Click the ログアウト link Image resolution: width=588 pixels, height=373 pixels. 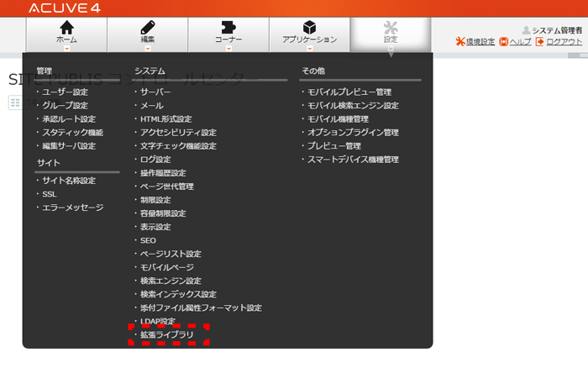pos(564,42)
